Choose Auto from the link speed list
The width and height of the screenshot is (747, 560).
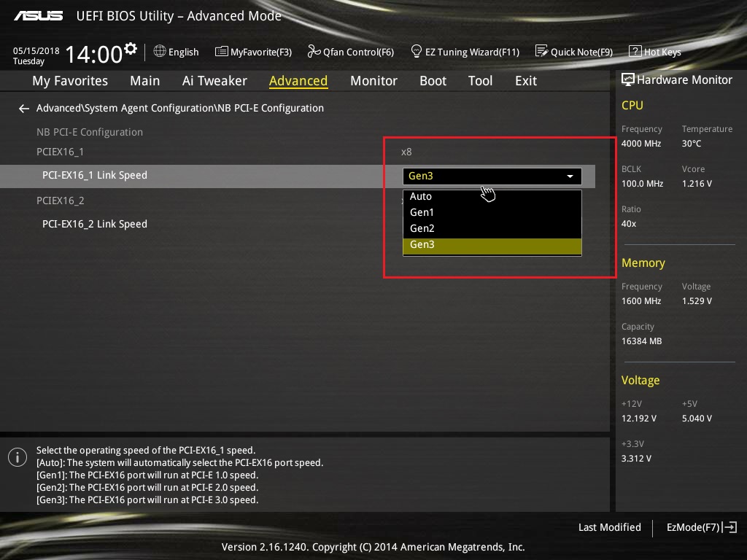[492, 196]
